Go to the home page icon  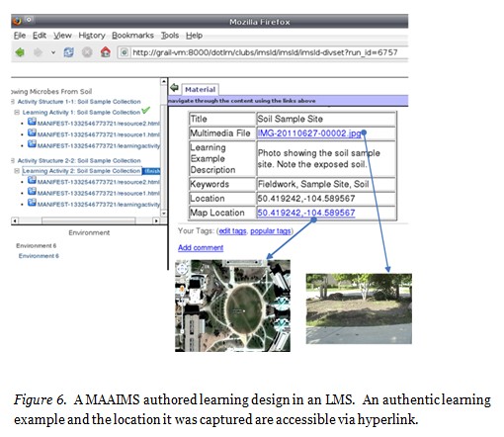point(106,51)
